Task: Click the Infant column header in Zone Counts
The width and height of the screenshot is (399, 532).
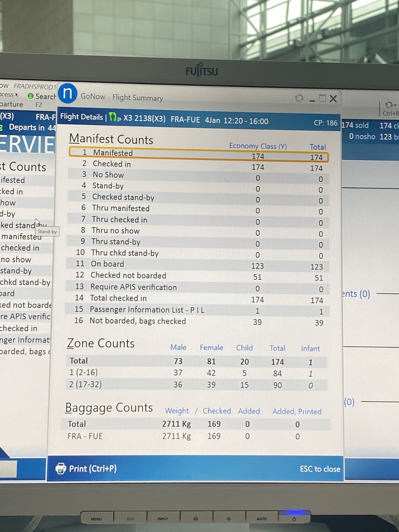Action: click(310, 348)
